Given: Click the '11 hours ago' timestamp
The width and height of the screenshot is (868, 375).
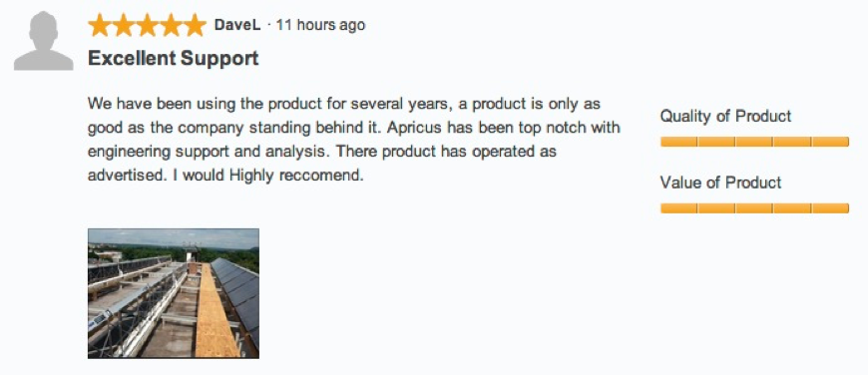Looking at the screenshot, I should [x=320, y=26].
